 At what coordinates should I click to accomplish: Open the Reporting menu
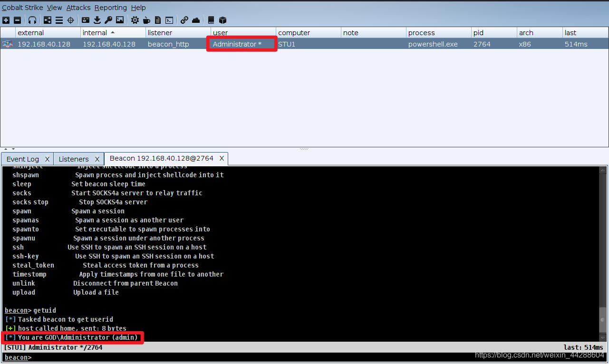[111, 8]
